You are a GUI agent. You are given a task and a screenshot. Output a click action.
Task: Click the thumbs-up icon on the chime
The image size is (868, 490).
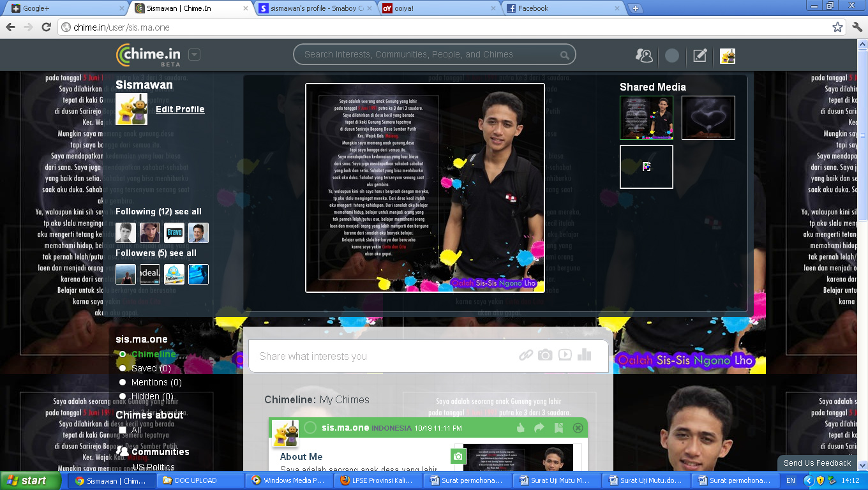[x=520, y=427]
